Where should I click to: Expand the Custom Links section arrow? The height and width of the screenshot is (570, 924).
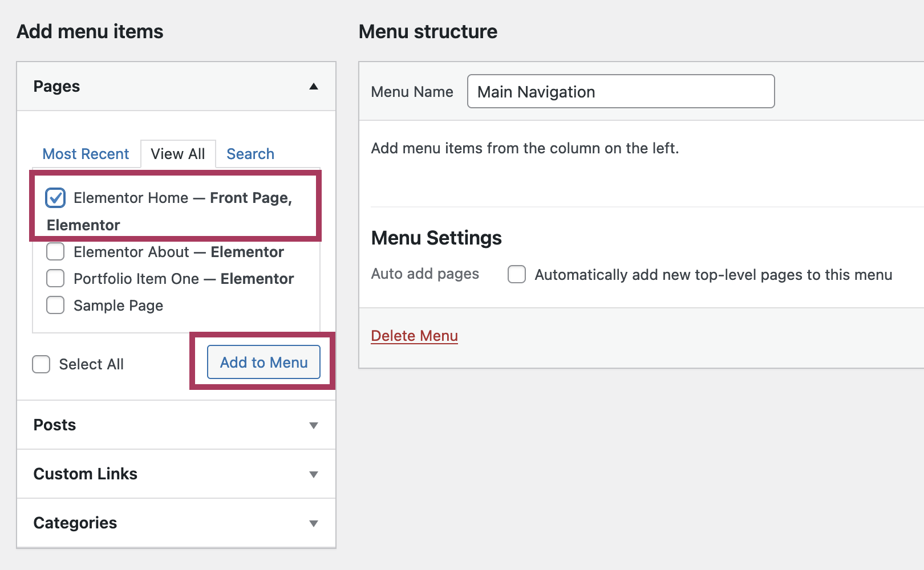tap(313, 474)
